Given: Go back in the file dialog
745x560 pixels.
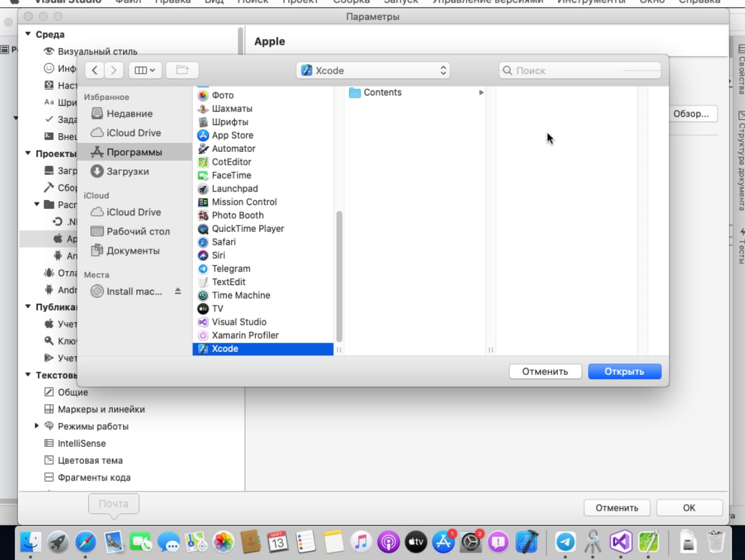Looking at the screenshot, I should 95,70.
